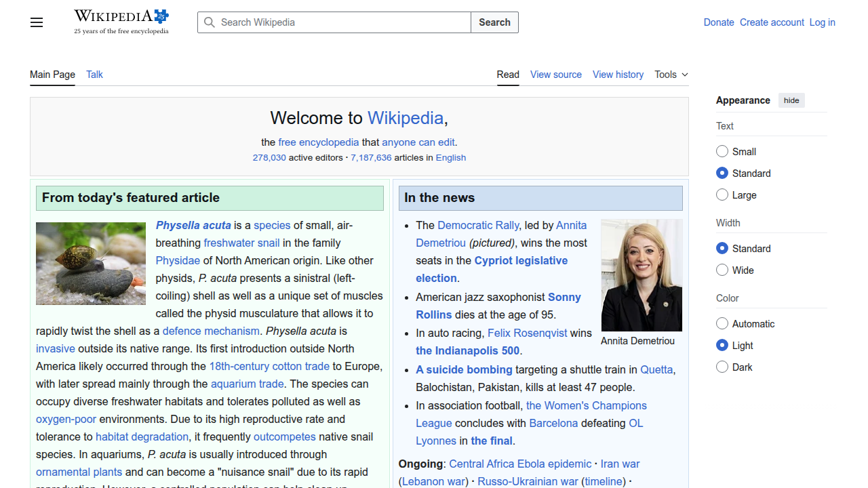The height and width of the screenshot is (488, 868).
Task: Open the invasive link
Action: point(56,348)
